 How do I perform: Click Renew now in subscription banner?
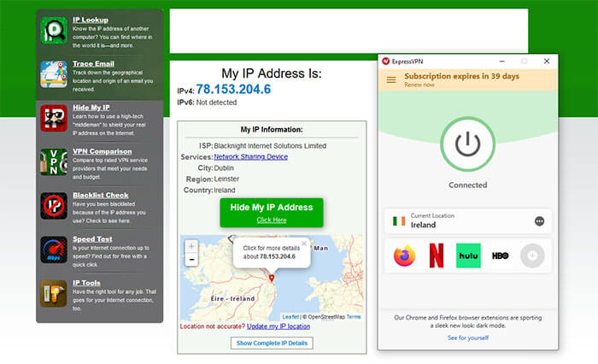[419, 85]
